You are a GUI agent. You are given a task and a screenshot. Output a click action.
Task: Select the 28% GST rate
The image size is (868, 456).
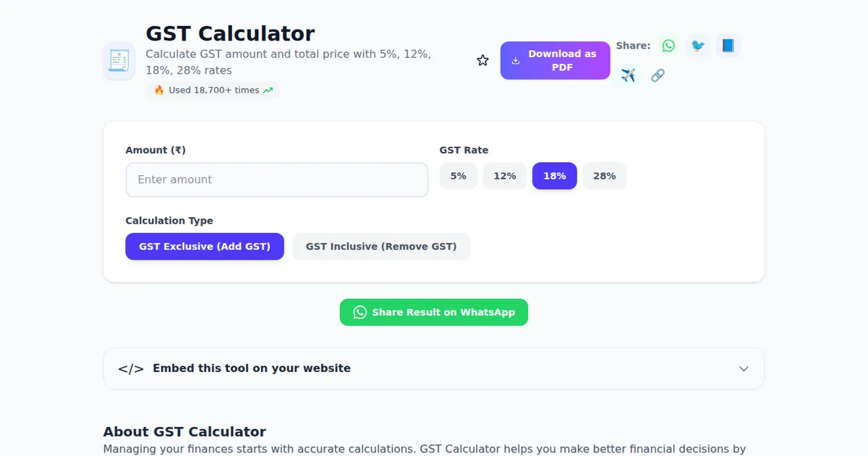coord(604,176)
